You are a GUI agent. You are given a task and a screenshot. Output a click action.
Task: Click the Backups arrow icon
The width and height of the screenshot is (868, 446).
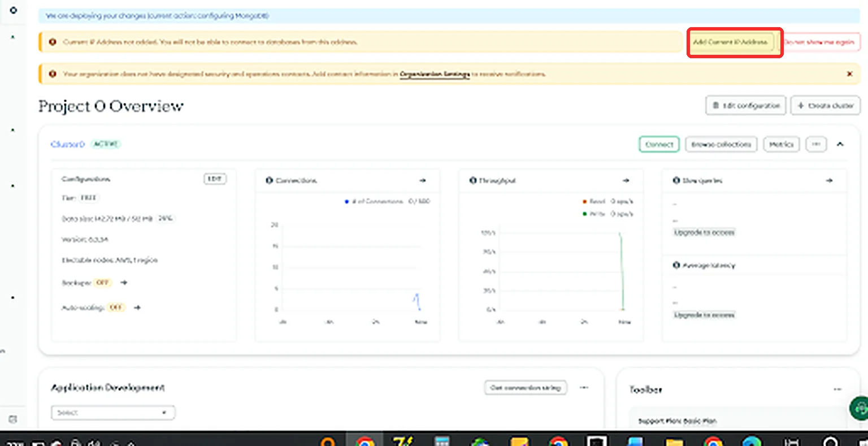coord(124,283)
